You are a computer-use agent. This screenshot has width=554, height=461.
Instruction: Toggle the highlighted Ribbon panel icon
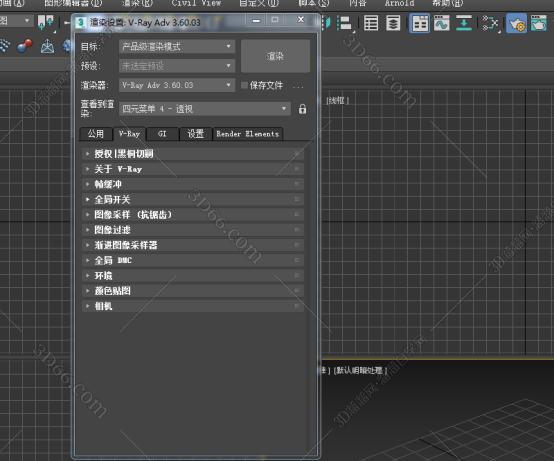[x=420, y=23]
